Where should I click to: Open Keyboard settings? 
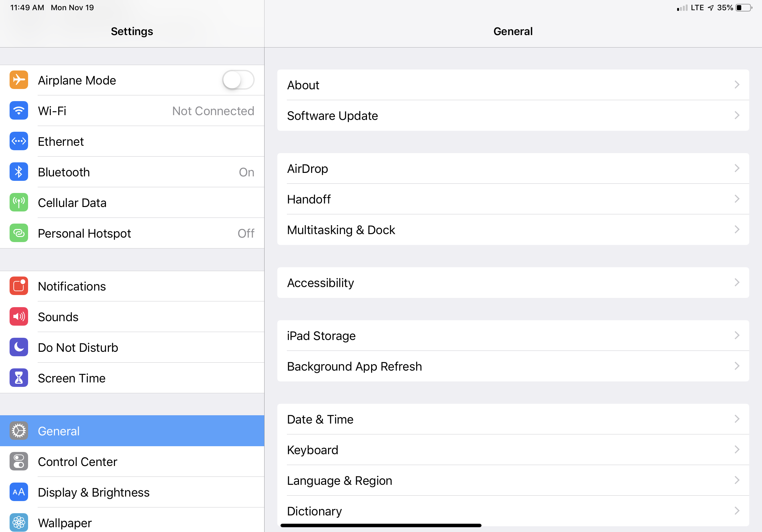tap(513, 450)
